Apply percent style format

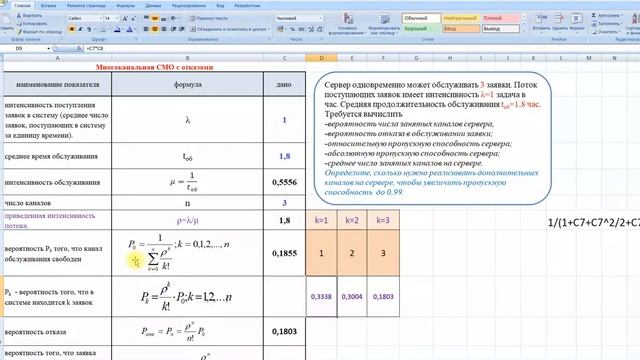tap(292, 29)
